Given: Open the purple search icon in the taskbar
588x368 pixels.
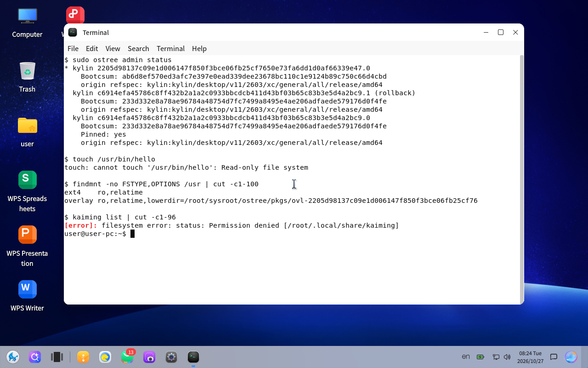Looking at the screenshot, I should pyautogui.click(x=35, y=357).
